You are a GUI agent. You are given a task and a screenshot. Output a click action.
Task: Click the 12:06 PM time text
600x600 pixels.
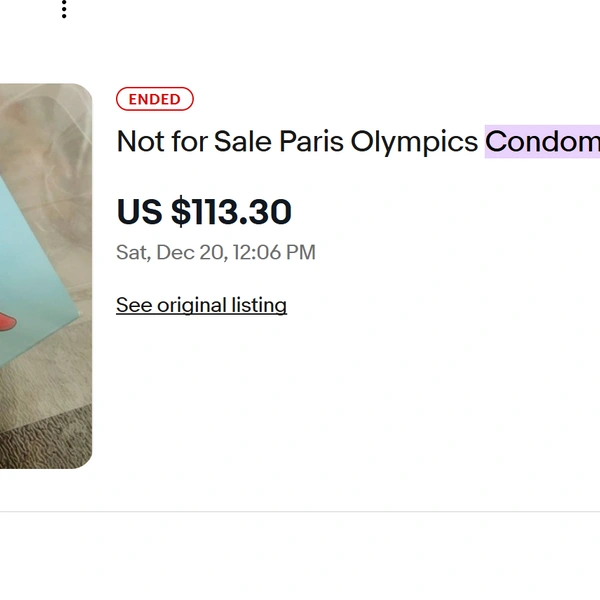click(x=274, y=253)
